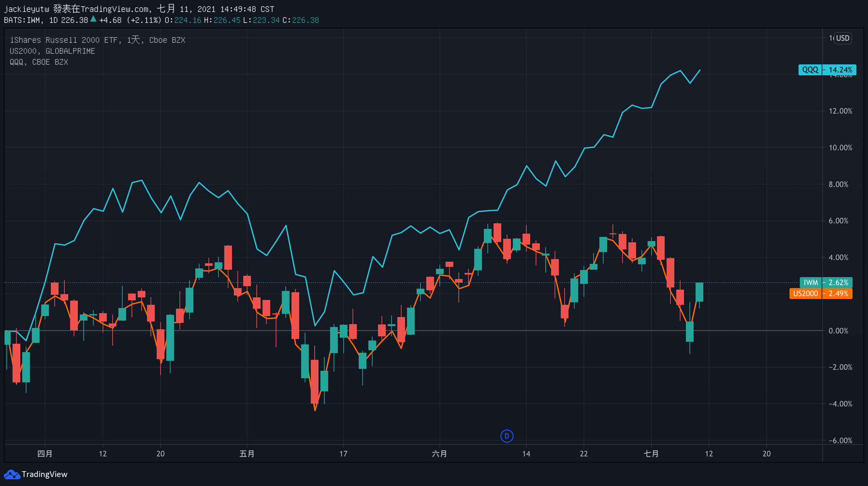The width and height of the screenshot is (868, 486).
Task: Click the TradingView text link at bottom
Action: click(44, 474)
